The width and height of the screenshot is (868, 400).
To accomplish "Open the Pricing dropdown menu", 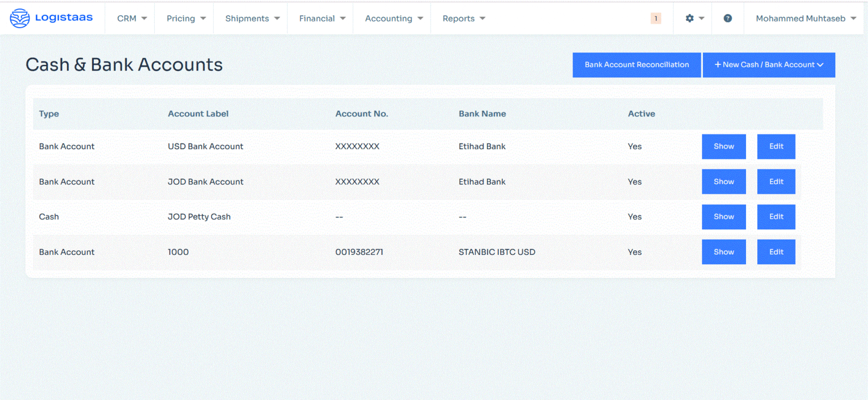I will [186, 18].
